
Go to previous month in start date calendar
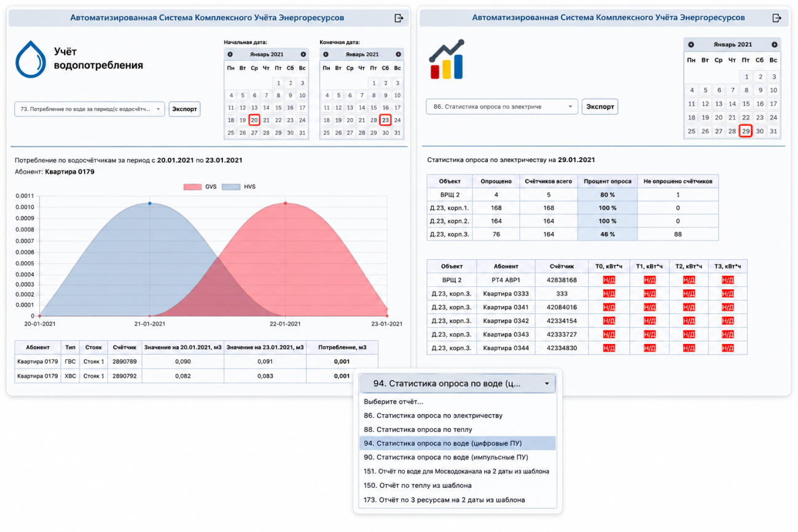pyautogui.click(x=230, y=55)
